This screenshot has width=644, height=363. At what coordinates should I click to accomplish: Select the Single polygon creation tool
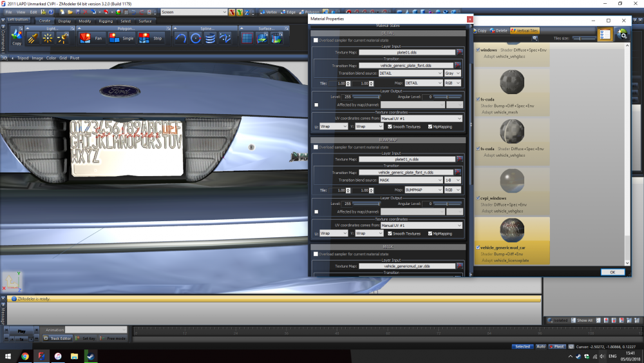tap(122, 38)
